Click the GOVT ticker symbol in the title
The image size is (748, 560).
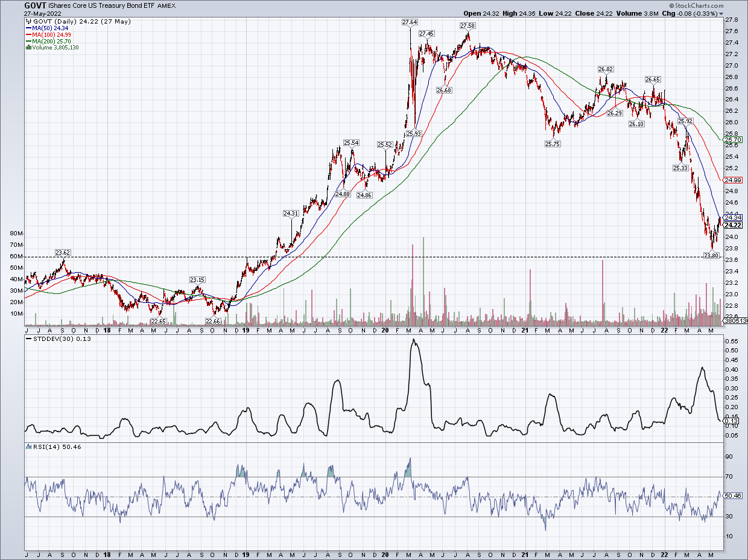36,5
